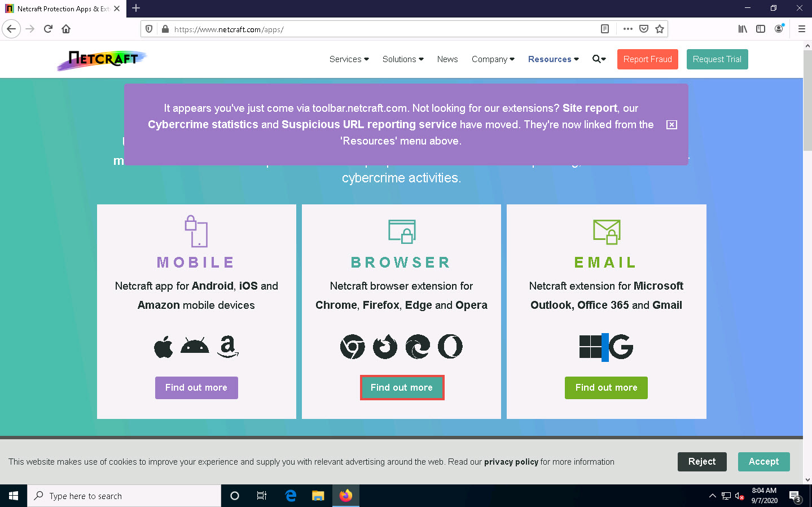Screen dimensions: 812x507
Task: View site security padlock info
Action: pos(165,29)
